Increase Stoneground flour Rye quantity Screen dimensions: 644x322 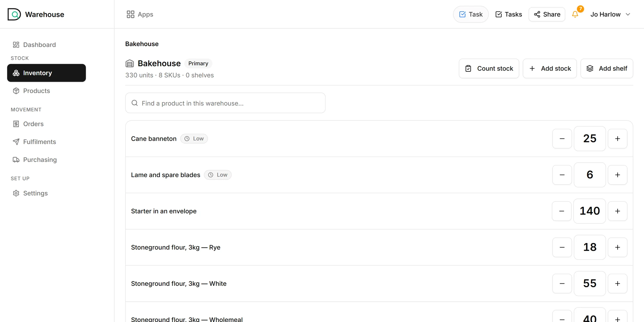coord(617,247)
